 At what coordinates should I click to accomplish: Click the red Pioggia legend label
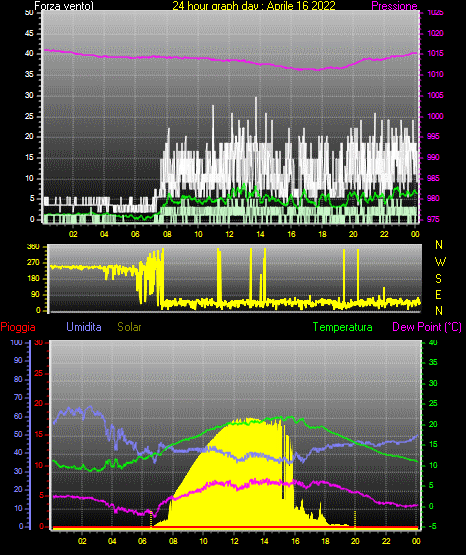pos(18,327)
